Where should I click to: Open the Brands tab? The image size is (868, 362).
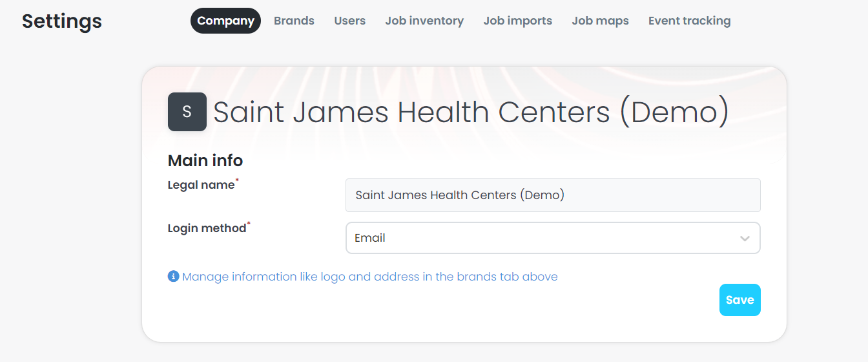click(x=294, y=21)
